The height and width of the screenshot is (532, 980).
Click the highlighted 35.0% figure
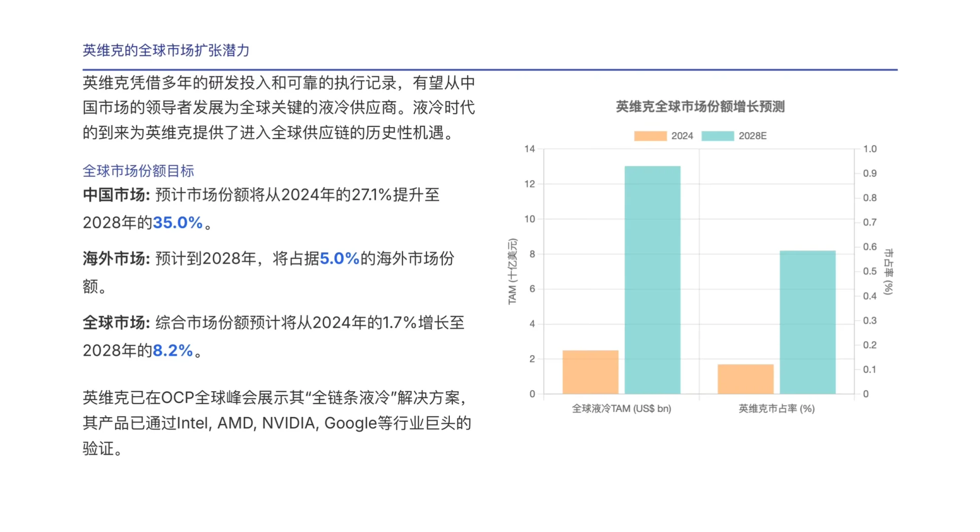click(x=177, y=223)
